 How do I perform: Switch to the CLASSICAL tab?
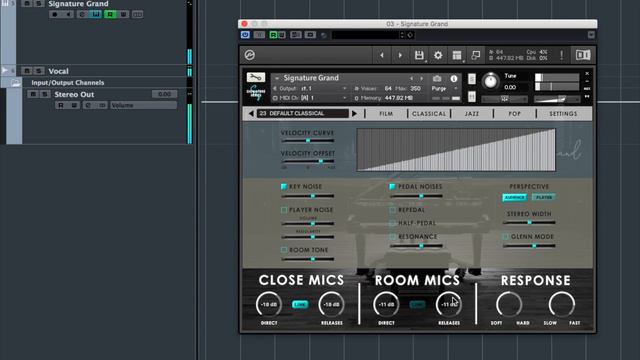[429, 114]
